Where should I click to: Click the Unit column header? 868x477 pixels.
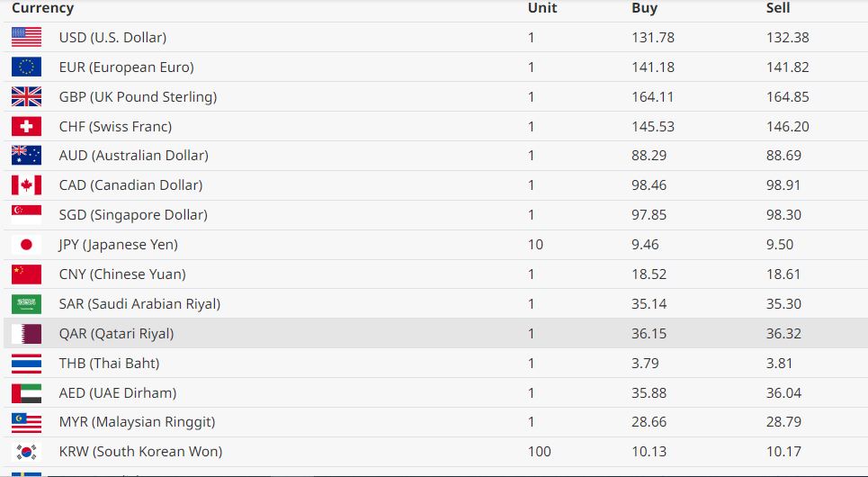tap(542, 8)
